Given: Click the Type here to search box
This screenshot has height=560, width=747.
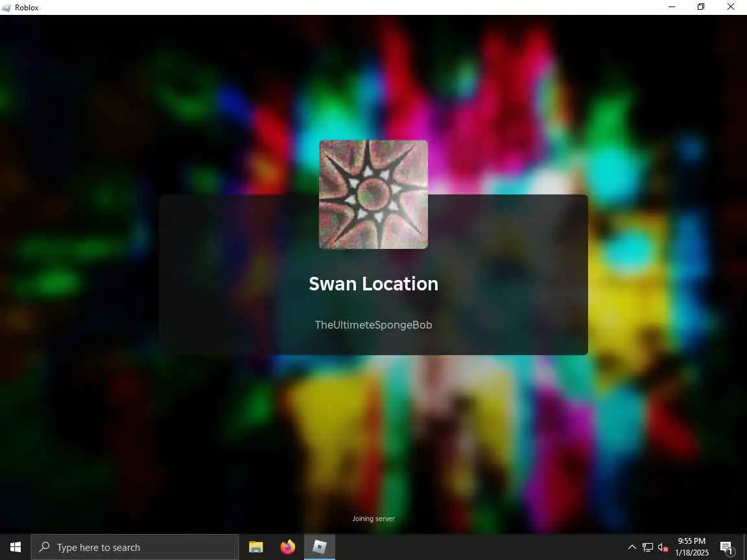Looking at the screenshot, I should point(135,547).
